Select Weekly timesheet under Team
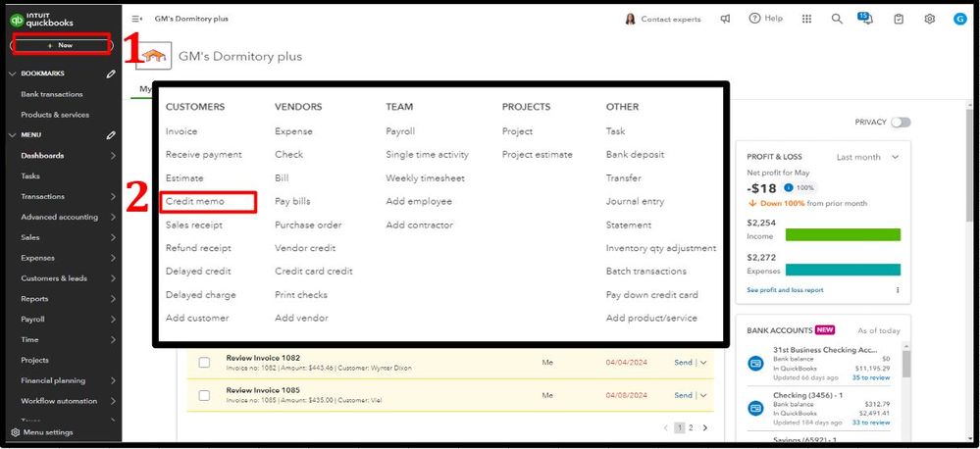The image size is (980, 449). [425, 178]
